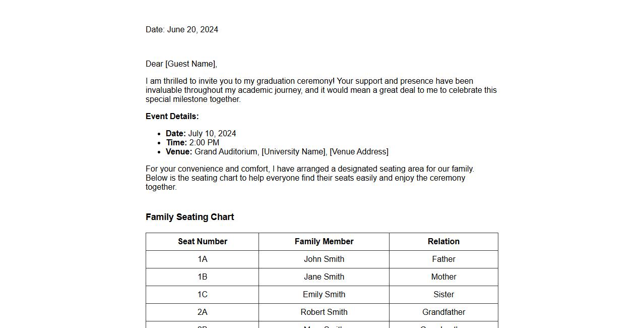This screenshot has height=328, width=644.
Task: Select the Sister relation cell
Action: pos(443,295)
